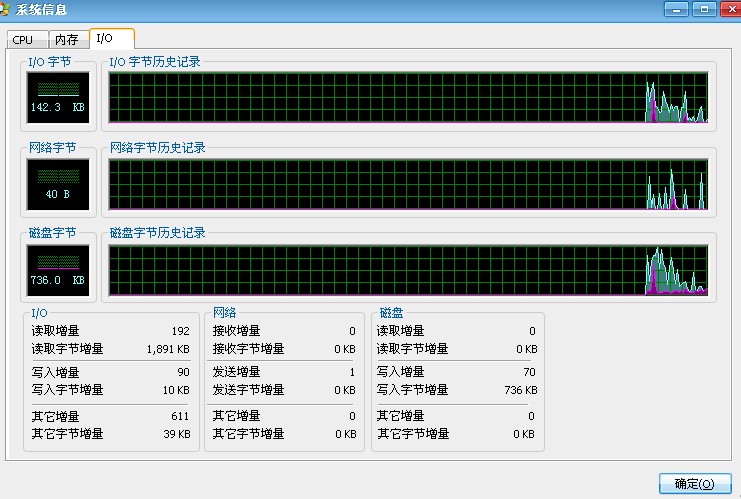This screenshot has height=499, width=741.
Task: Click the 接收字节增量 label
Action: (248, 349)
